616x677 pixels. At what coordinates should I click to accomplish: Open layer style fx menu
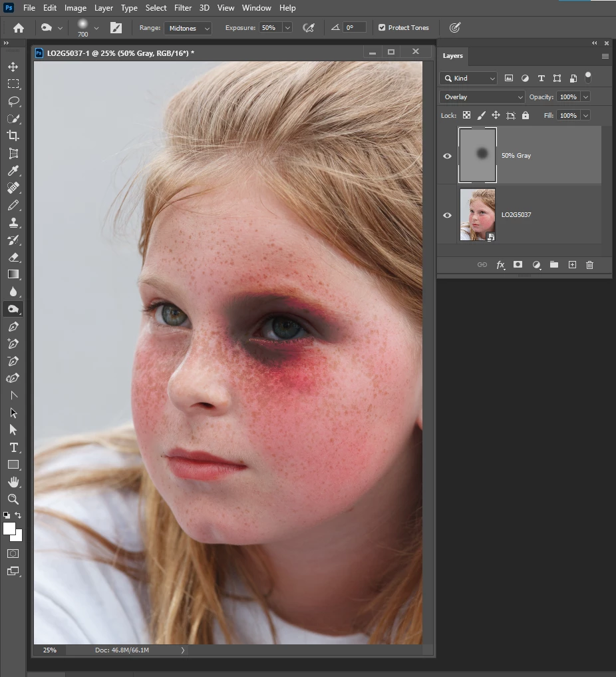[500, 265]
